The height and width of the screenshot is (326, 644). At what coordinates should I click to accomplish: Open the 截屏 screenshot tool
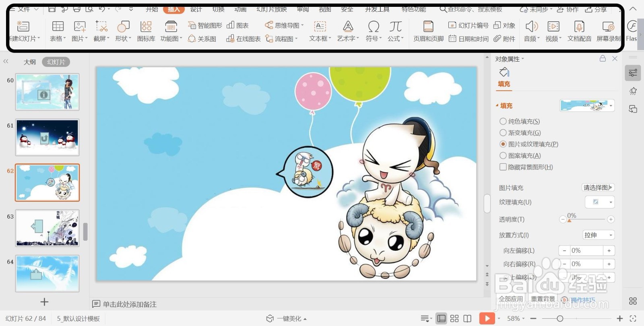(101, 31)
